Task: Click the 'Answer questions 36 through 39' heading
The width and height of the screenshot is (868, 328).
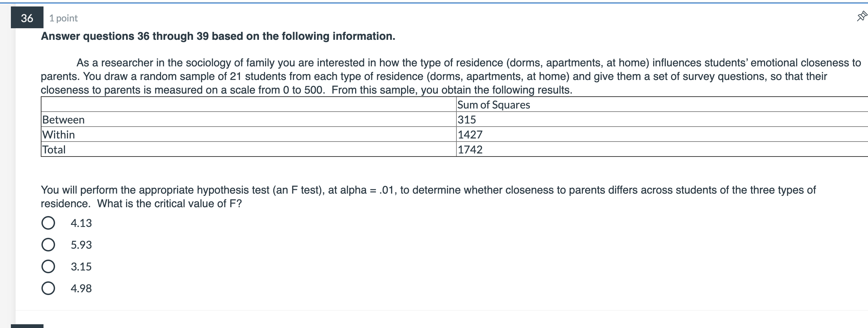Action: tap(218, 36)
